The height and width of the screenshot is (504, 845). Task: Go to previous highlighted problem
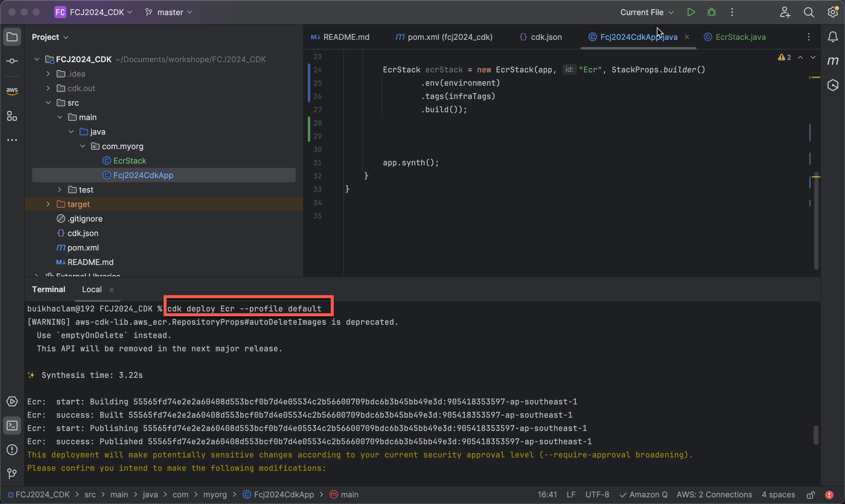[x=801, y=57]
